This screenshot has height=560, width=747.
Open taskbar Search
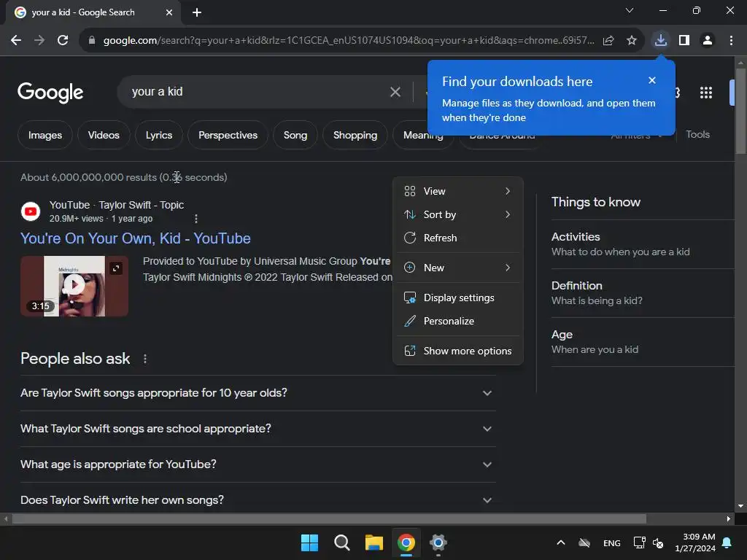[x=341, y=542]
